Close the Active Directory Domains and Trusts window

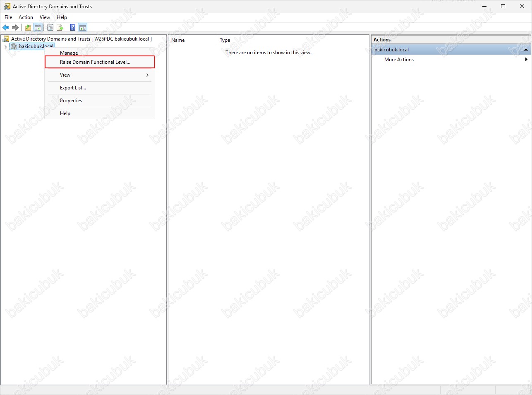pyautogui.click(x=522, y=7)
